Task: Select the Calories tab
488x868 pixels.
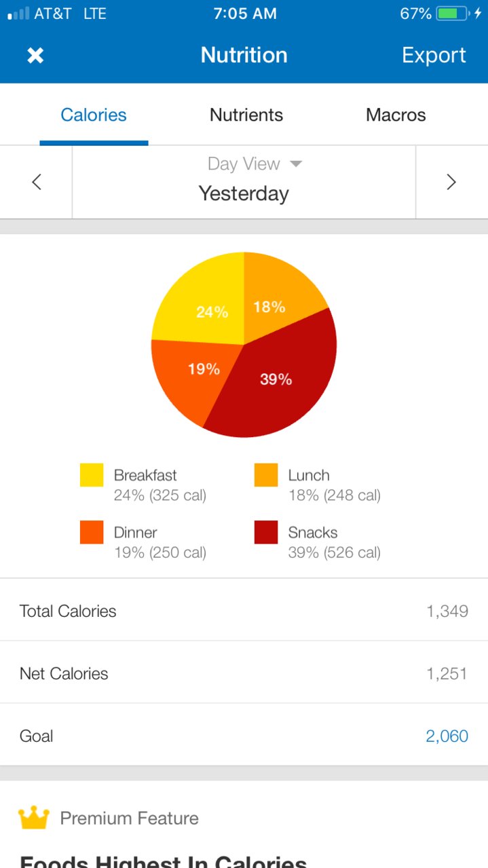Action: pos(94,115)
